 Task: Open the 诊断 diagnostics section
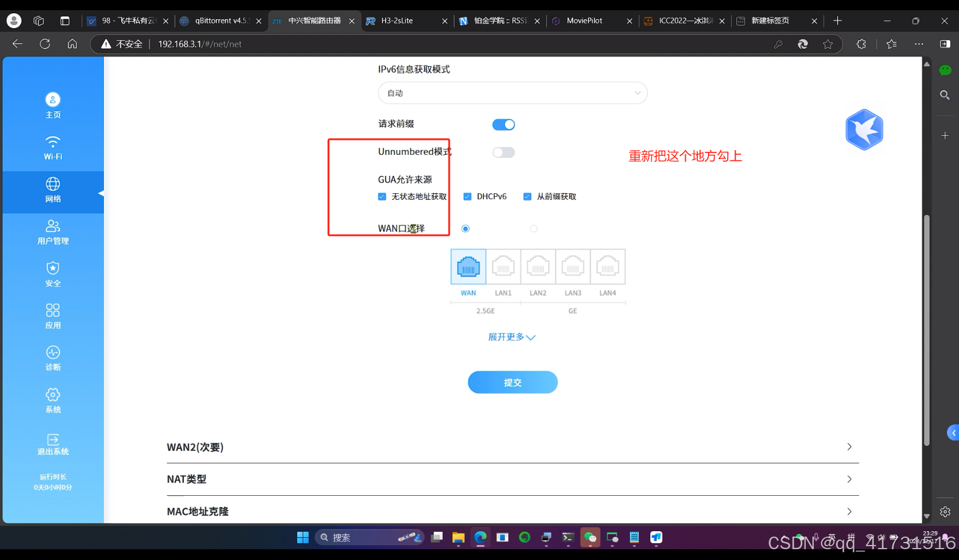tap(53, 358)
